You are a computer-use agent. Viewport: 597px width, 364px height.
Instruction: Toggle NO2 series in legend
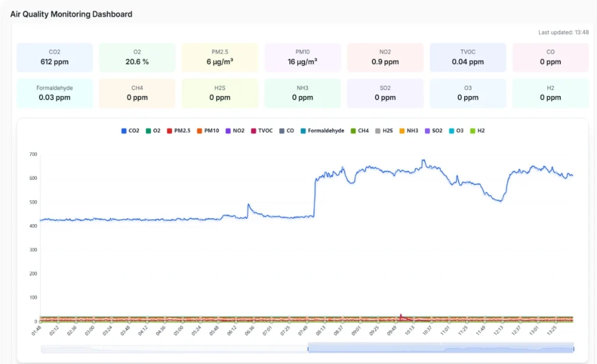[235, 131]
